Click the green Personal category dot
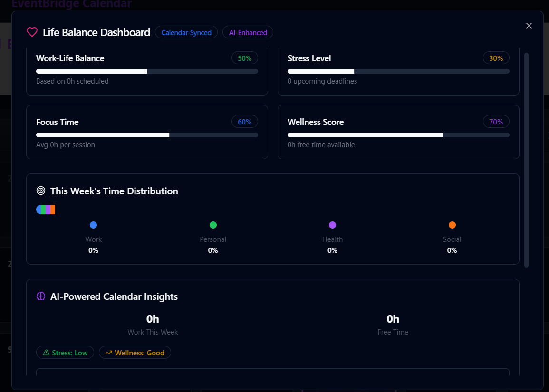This screenshot has width=549, height=392. 213,225
